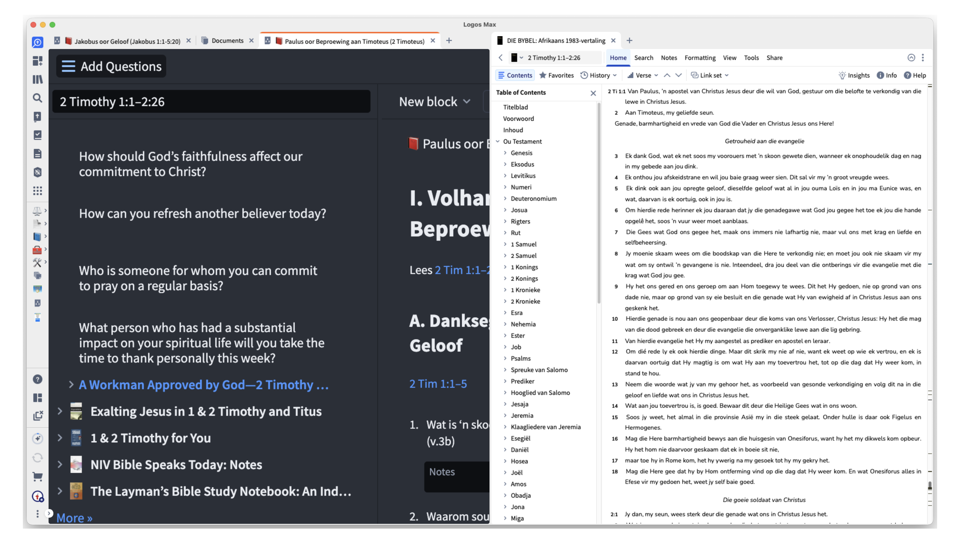Open the View ribbon tab
Screen dimensions: 960x560
pos(730,58)
